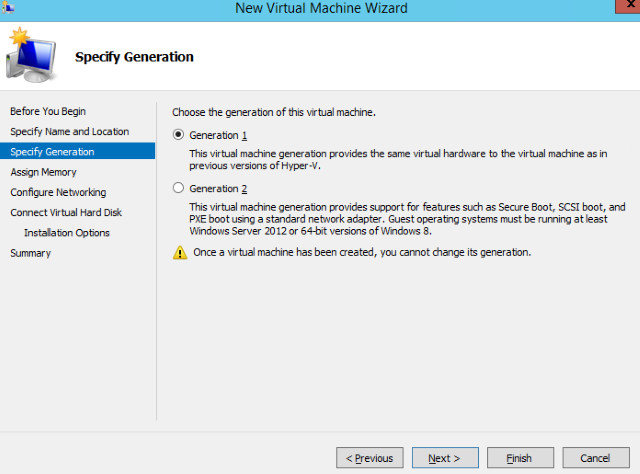Viewport: 640px width, 474px height.
Task: Click the Finish button
Action: 520,458
